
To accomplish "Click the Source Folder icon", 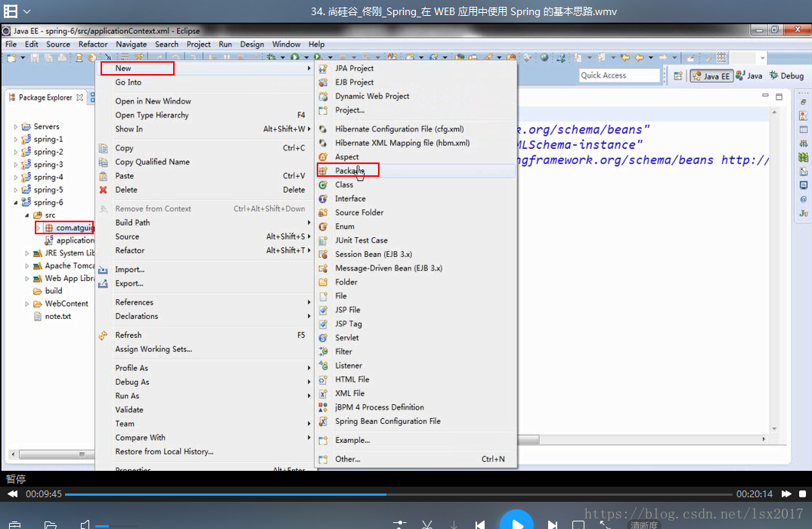I will 323,213.
